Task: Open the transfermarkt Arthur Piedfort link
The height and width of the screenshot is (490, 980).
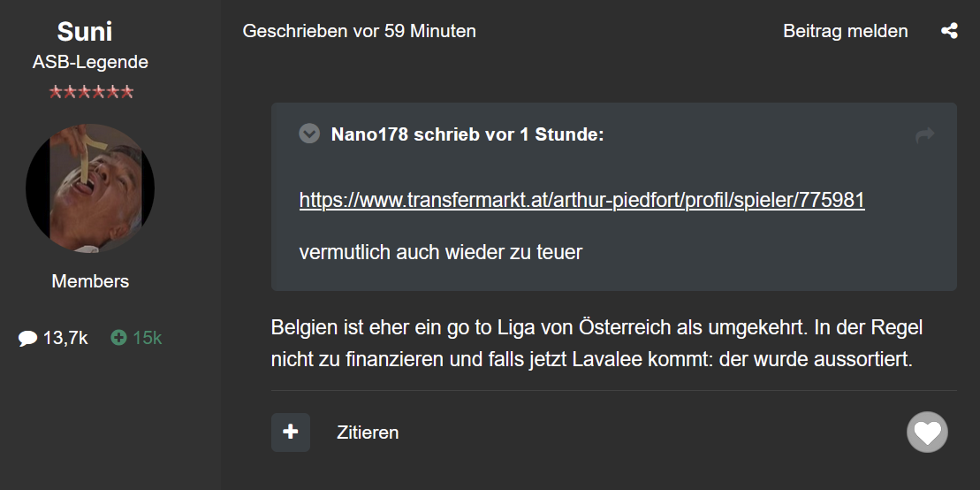Action: pos(581,200)
